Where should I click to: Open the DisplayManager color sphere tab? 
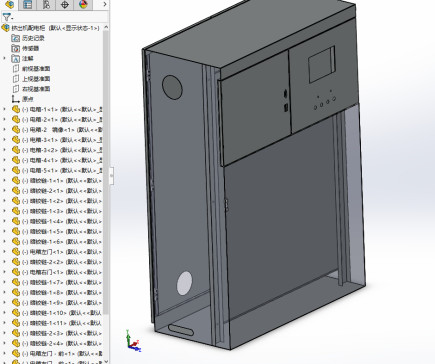point(83,4)
